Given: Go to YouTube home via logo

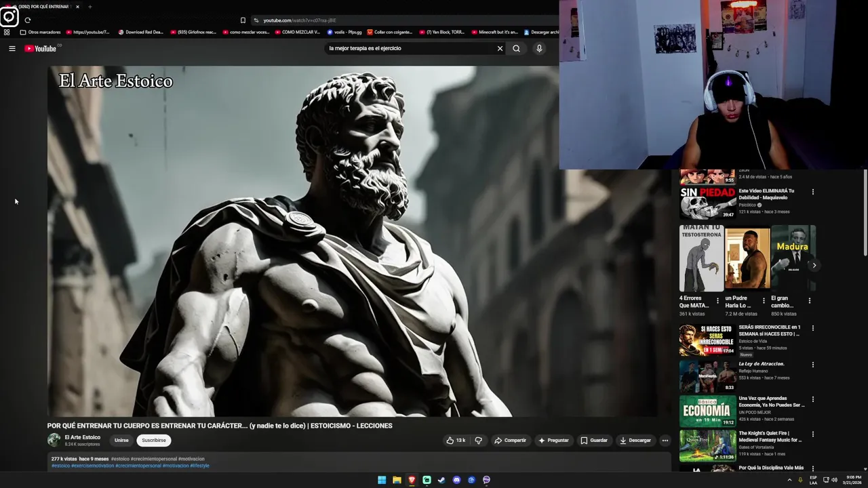Looking at the screenshot, I should (41, 48).
